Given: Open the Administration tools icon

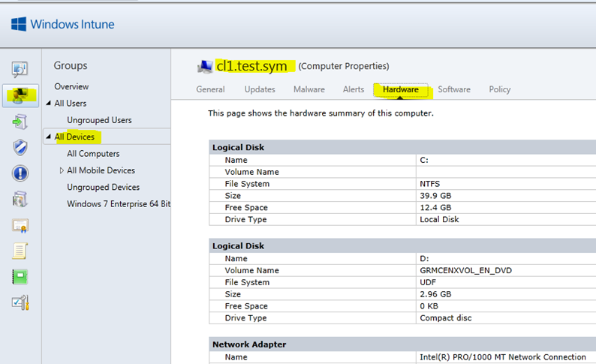Looking at the screenshot, I should pos(20,302).
